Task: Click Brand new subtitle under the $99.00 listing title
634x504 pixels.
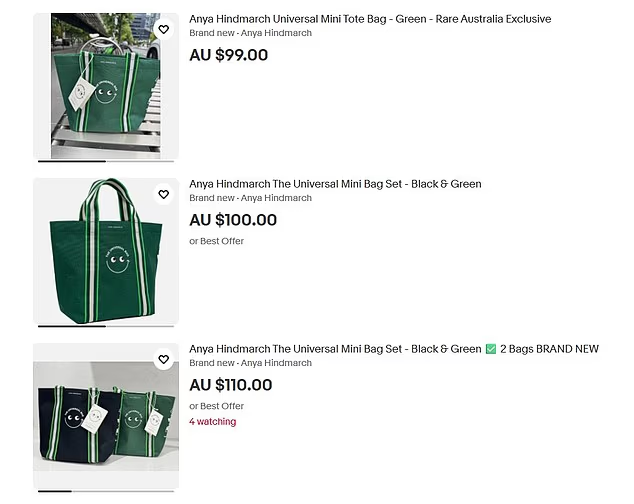Action: (250, 33)
